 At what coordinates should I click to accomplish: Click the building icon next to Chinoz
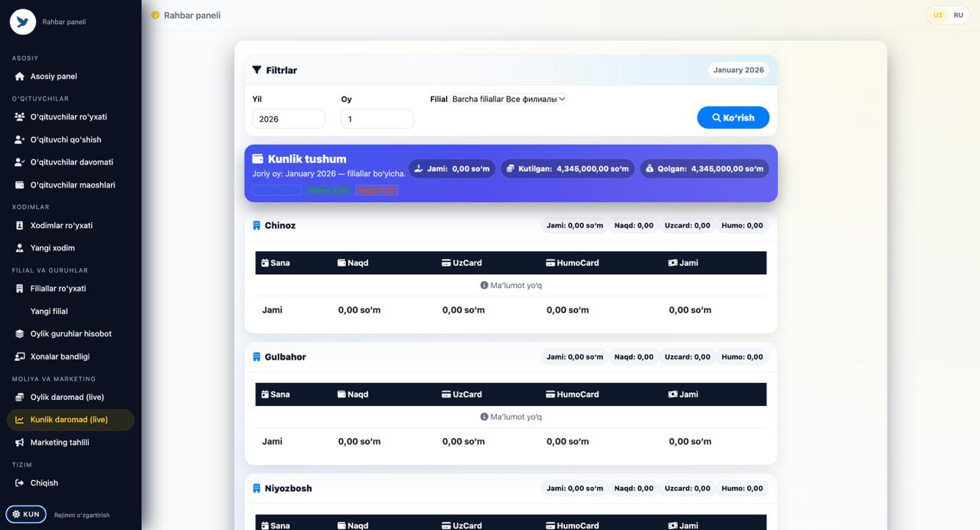pos(256,226)
